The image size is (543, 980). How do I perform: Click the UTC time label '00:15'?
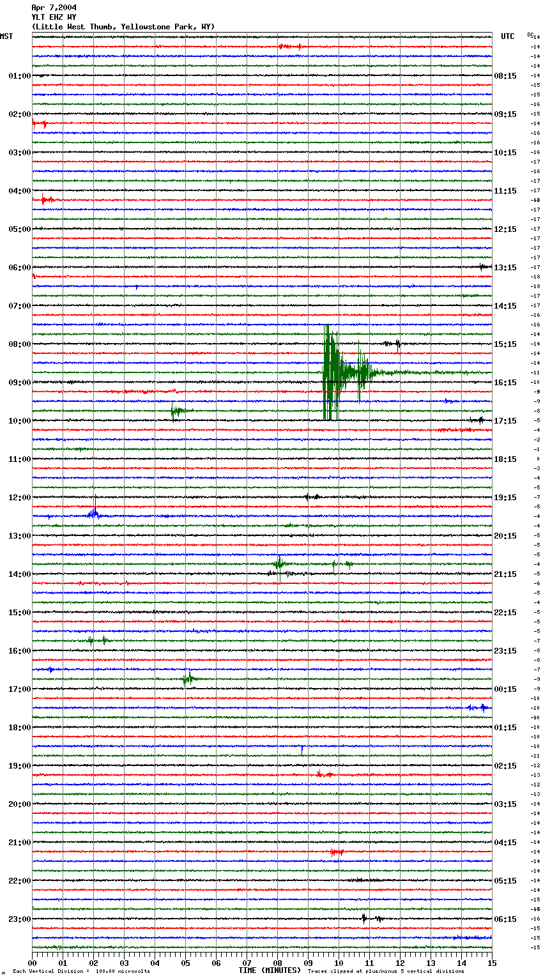point(505,689)
